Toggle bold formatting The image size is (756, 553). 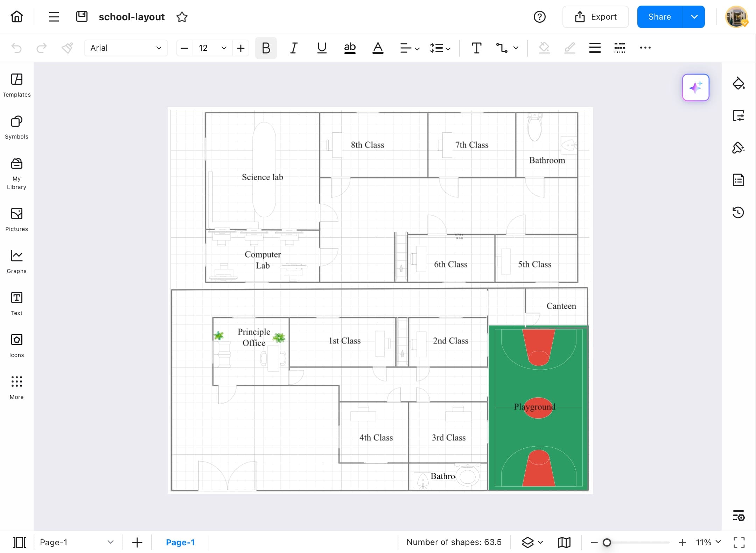point(266,48)
